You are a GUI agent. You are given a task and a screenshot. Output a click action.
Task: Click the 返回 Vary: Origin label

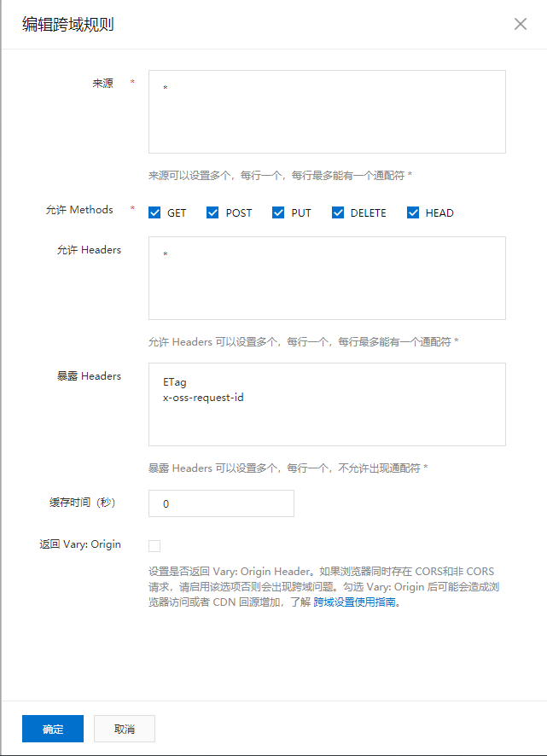80,544
